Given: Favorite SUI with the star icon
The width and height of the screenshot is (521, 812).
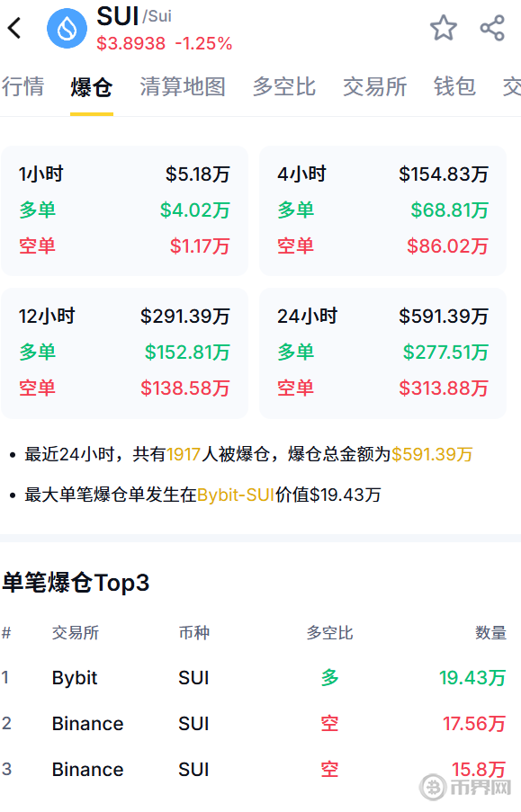Looking at the screenshot, I should pyautogui.click(x=444, y=28).
